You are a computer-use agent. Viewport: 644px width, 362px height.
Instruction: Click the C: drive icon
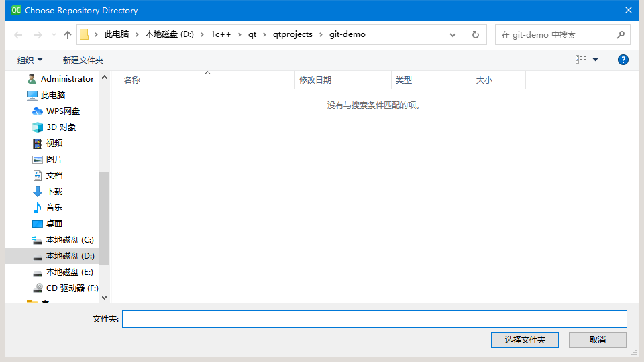pos(38,240)
